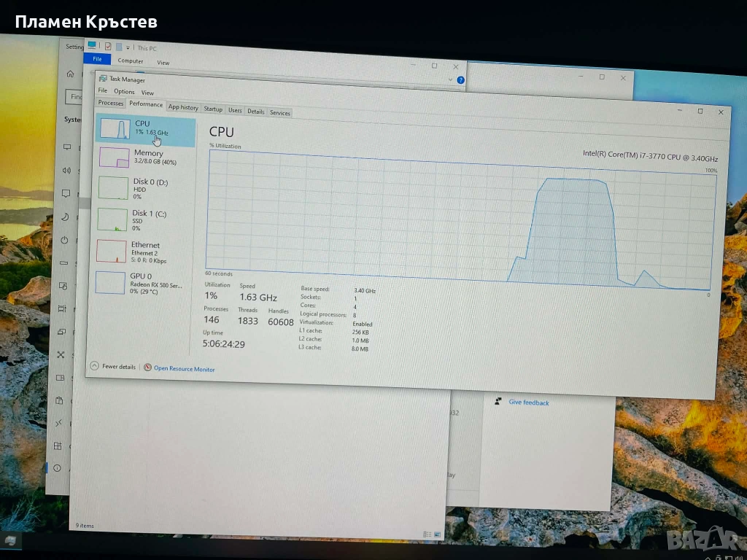Image resolution: width=747 pixels, height=560 pixels.
Task: Select the CPU graph thumbnail in sidebar
Action: [115, 128]
